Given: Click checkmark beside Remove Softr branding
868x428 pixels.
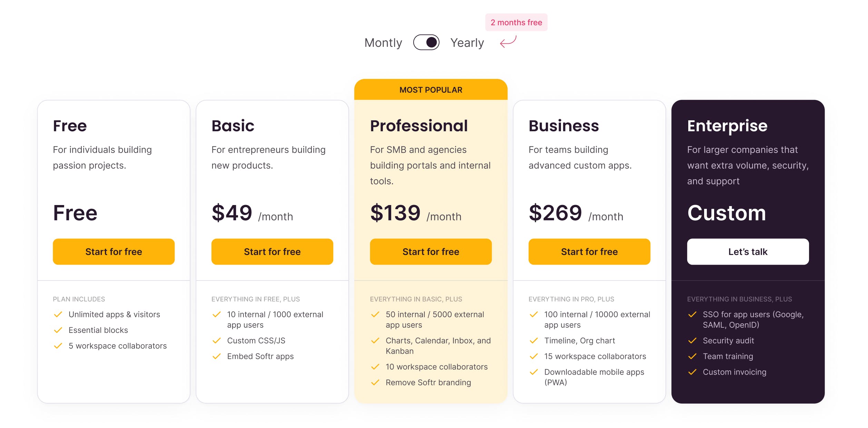Looking at the screenshot, I should tap(375, 383).
